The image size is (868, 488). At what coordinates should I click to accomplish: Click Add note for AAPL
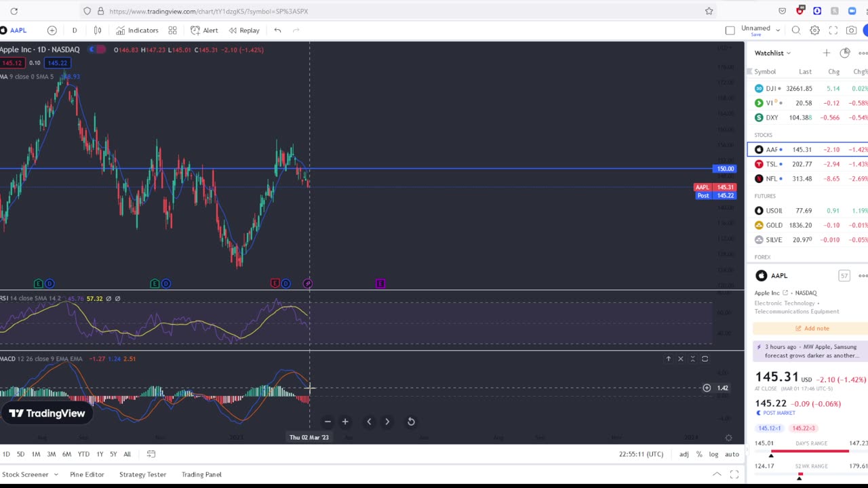pos(812,328)
